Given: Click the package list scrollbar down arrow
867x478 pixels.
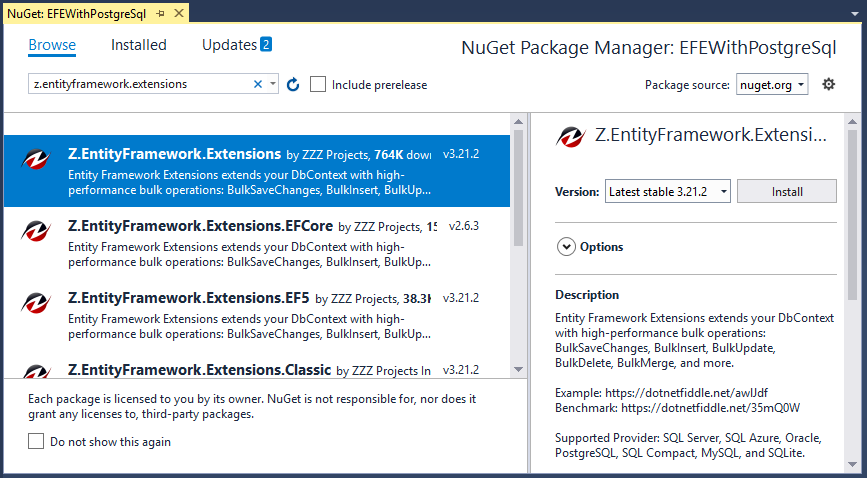Looking at the screenshot, I should [518, 369].
